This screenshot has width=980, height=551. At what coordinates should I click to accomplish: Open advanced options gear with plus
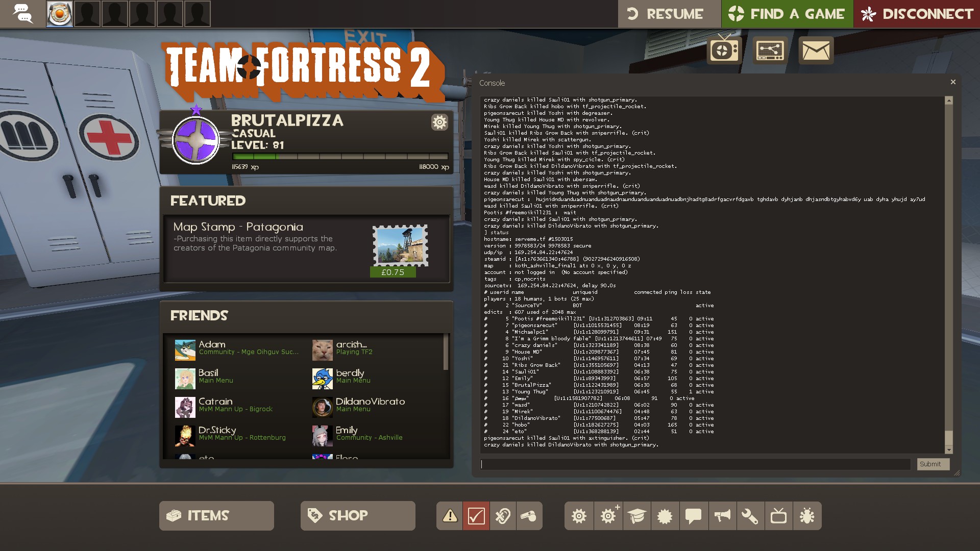[608, 516]
